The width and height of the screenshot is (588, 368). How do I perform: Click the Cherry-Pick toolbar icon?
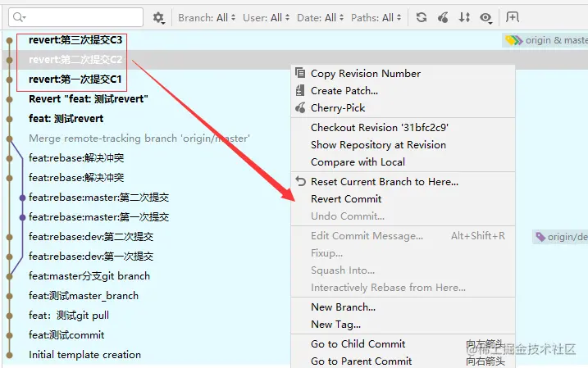[x=443, y=17]
